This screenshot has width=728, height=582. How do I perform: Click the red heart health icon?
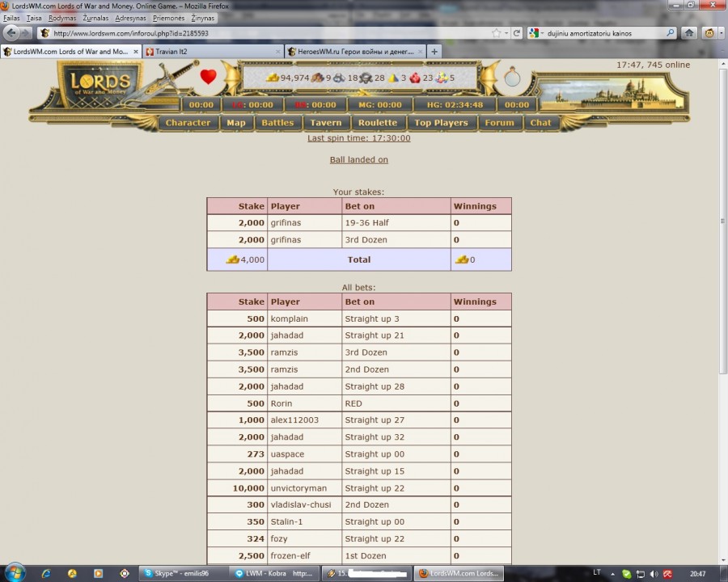click(x=209, y=78)
